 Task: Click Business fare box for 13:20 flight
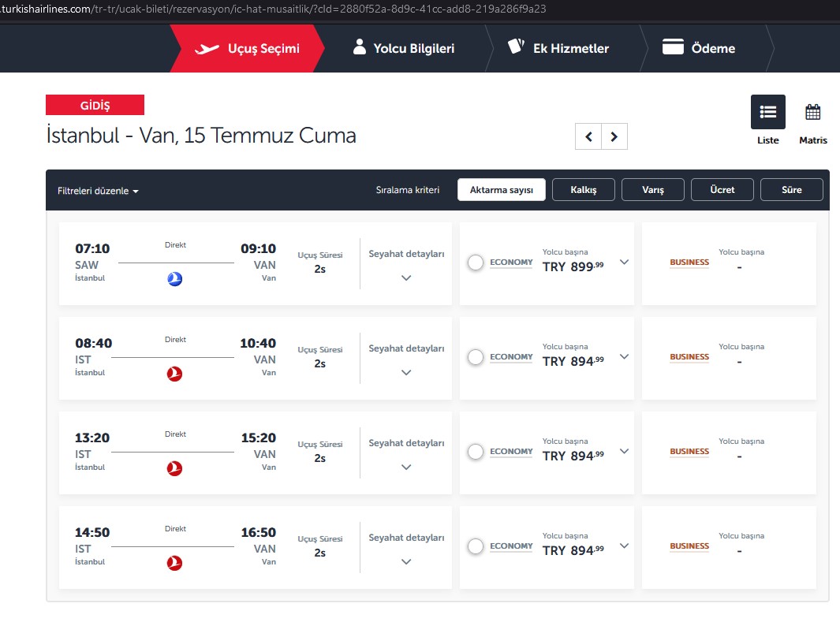(729, 453)
